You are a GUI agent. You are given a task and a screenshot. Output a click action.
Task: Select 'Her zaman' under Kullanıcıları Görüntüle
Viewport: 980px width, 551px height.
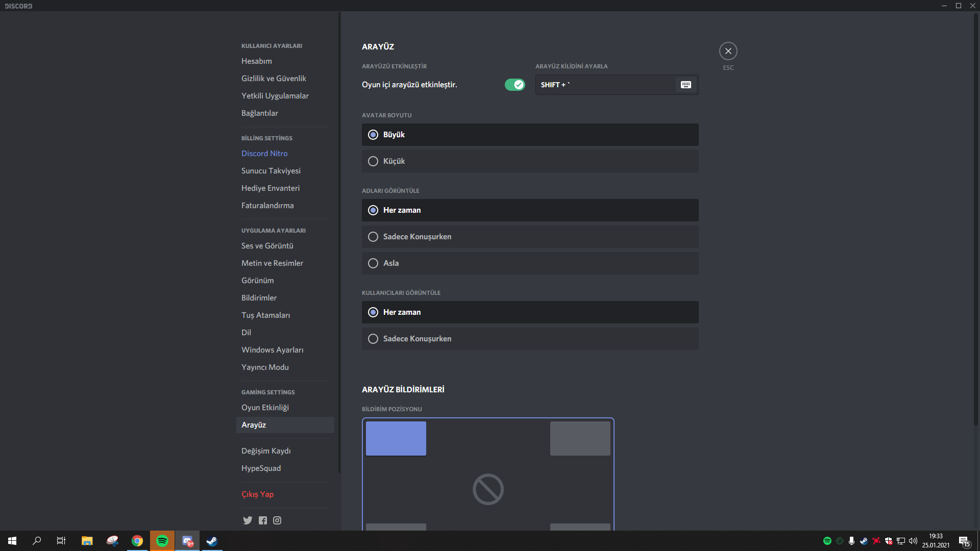(x=530, y=312)
